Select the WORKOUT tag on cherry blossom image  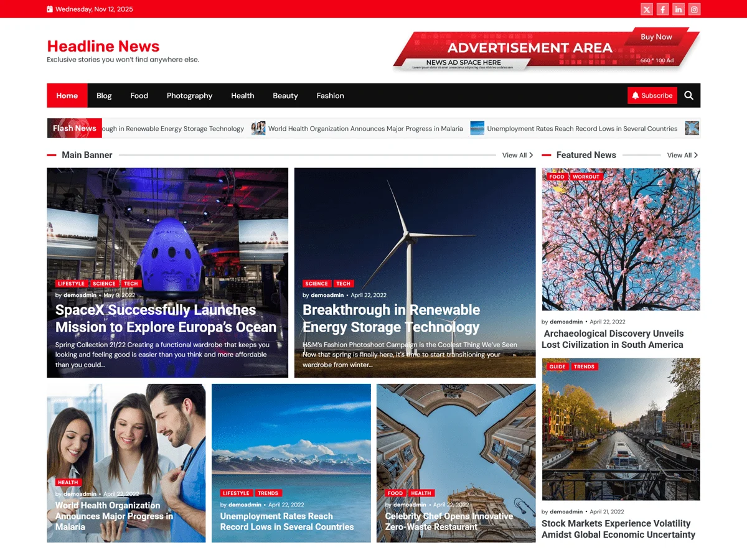point(586,177)
